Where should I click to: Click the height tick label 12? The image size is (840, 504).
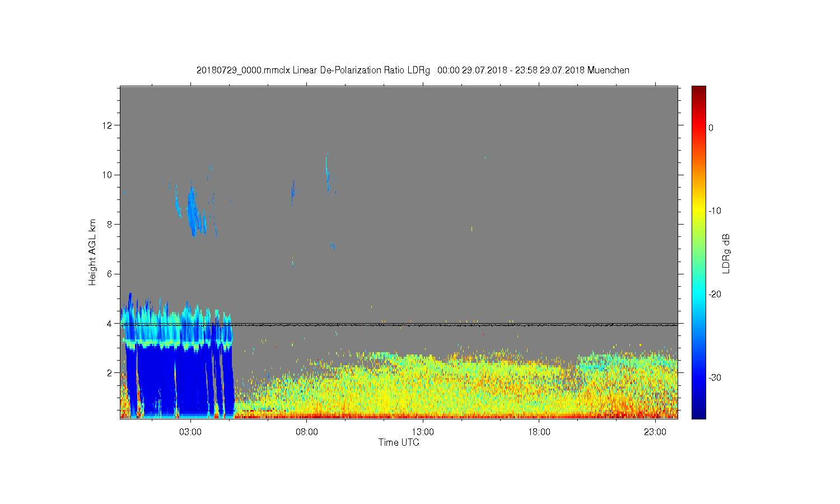(107, 125)
